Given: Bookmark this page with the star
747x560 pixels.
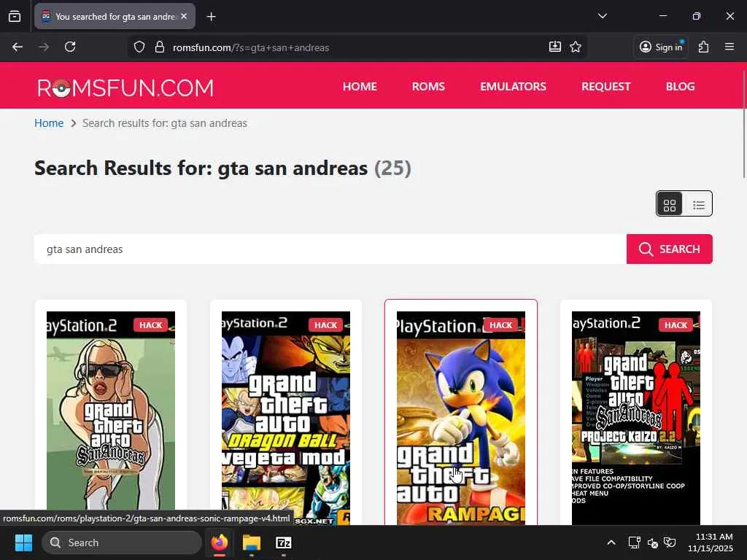Looking at the screenshot, I should (576, 47).
